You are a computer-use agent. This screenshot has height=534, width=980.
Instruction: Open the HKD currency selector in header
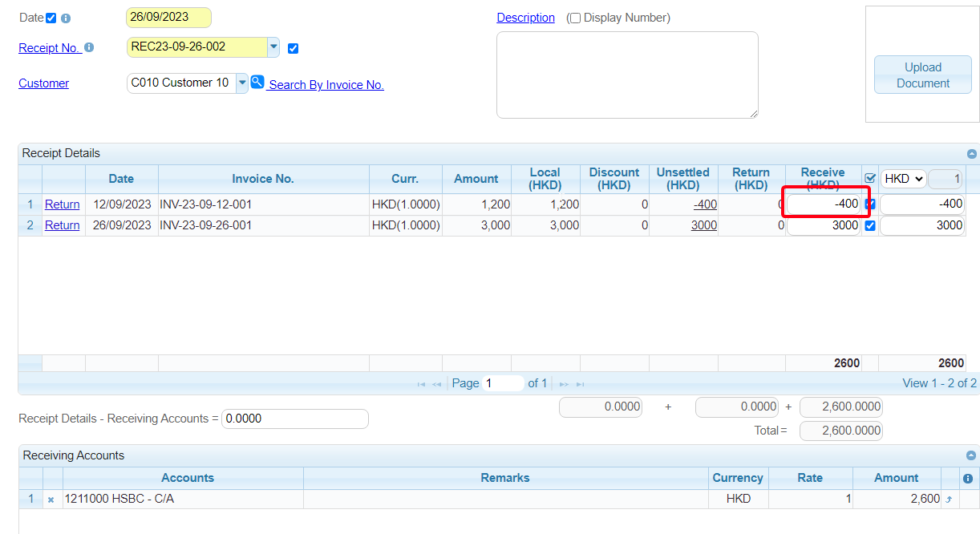click(x=903, y=179)
